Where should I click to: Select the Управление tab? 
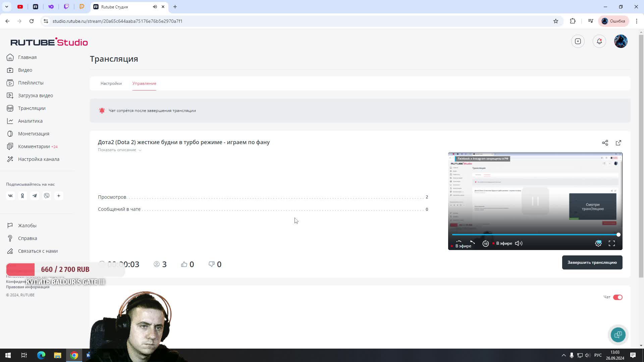click(144, 83)
